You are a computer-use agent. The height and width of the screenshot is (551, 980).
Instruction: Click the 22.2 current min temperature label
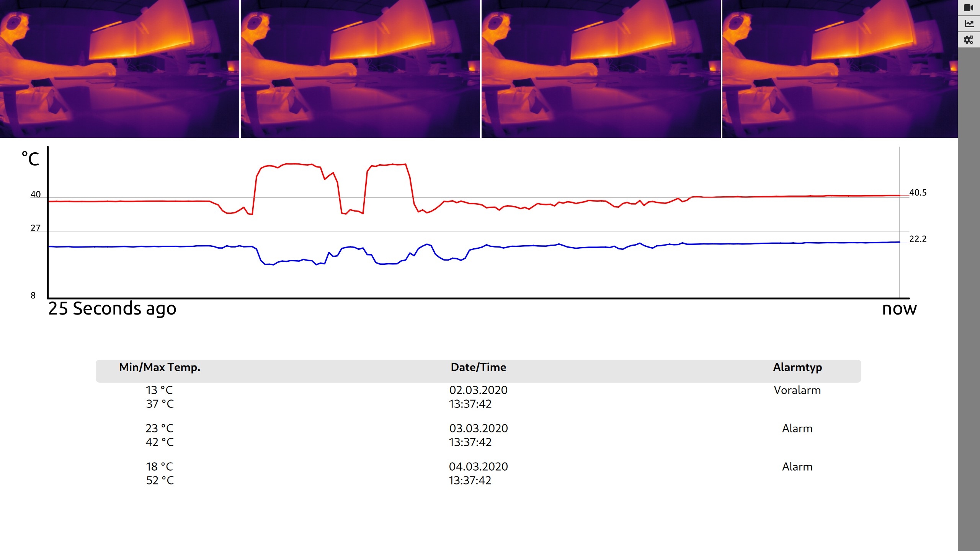pos(918,239)
